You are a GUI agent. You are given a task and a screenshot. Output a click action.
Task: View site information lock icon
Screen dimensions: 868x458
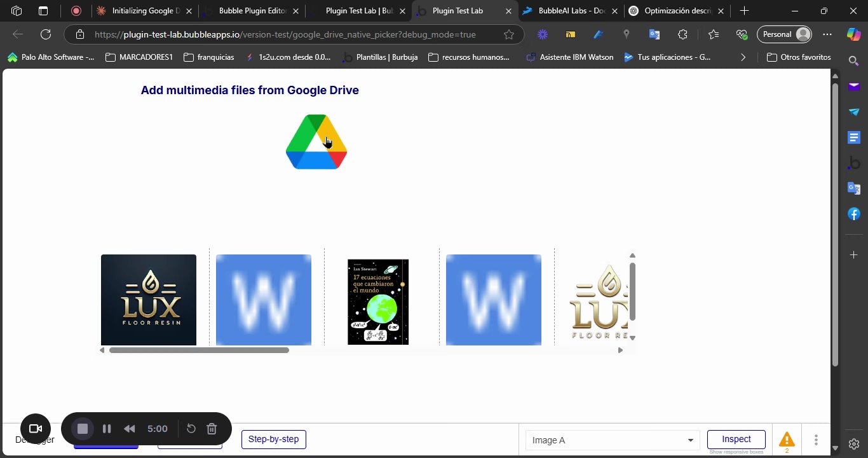click(x=79, y=34)
